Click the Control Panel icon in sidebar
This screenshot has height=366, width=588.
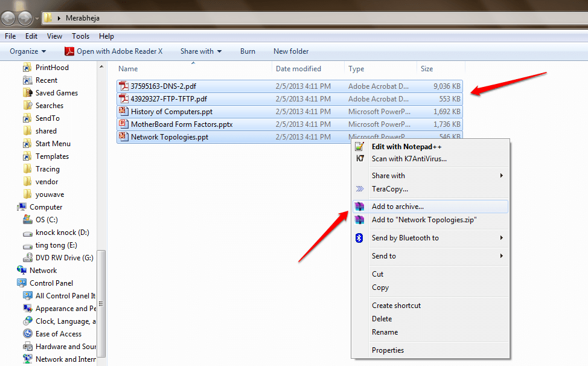pos(22,283)
